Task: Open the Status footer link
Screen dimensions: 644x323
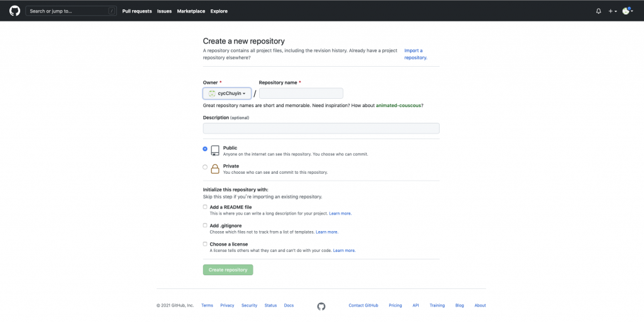Action: point(270,305)
